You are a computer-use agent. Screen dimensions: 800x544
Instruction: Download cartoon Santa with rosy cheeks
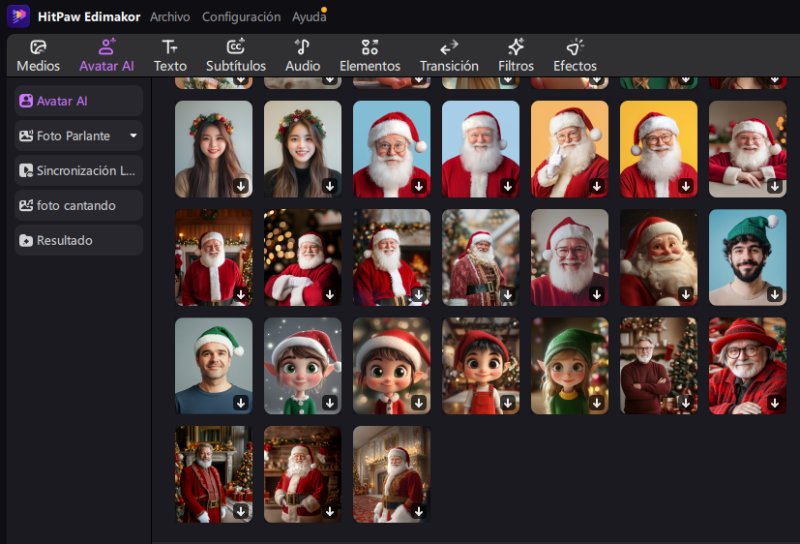[x=686, y=294]
